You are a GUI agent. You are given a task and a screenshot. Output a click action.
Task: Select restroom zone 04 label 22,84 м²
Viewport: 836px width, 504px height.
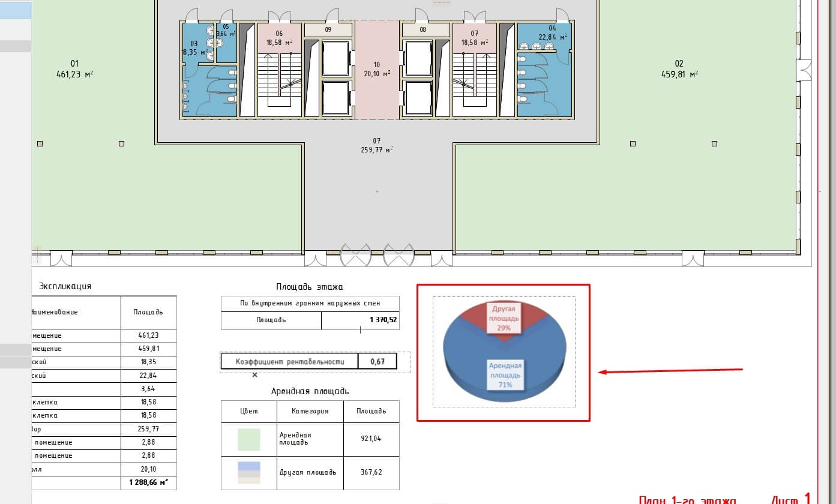point(552,32)
